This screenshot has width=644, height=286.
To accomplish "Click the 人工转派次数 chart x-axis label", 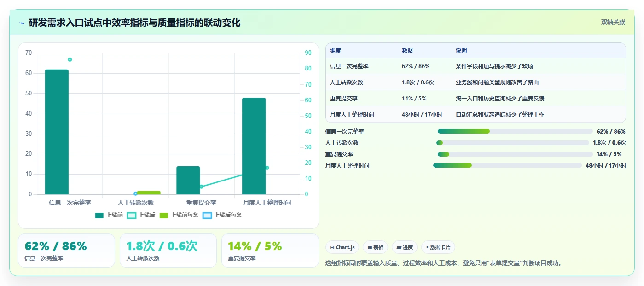I will [136, 203].
